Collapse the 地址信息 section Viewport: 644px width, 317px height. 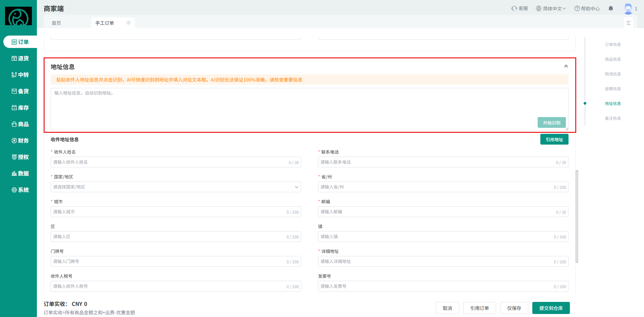566,66
